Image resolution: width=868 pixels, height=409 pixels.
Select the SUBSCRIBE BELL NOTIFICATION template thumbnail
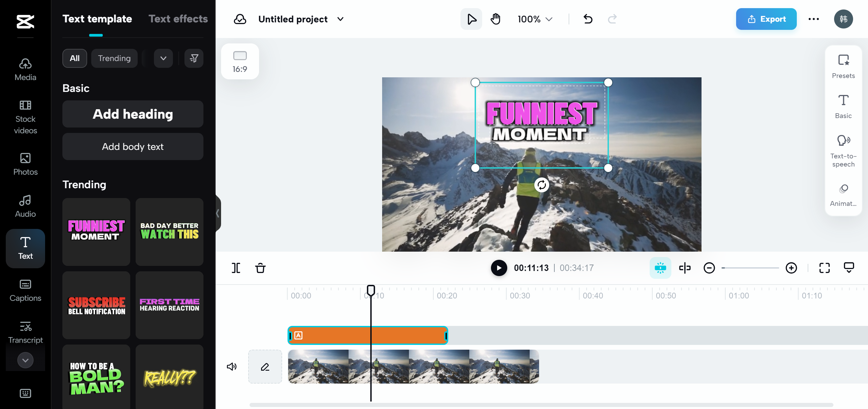point(96,305)
